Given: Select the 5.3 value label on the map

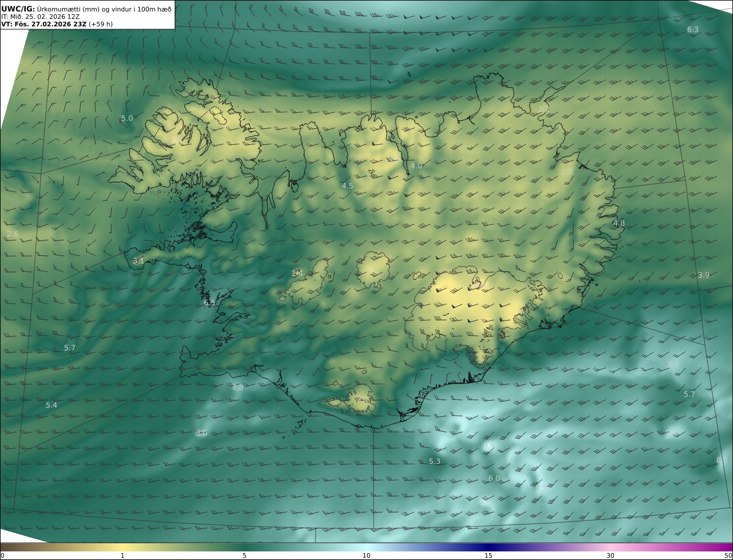Looking at the screenshot, I should 435,462.
